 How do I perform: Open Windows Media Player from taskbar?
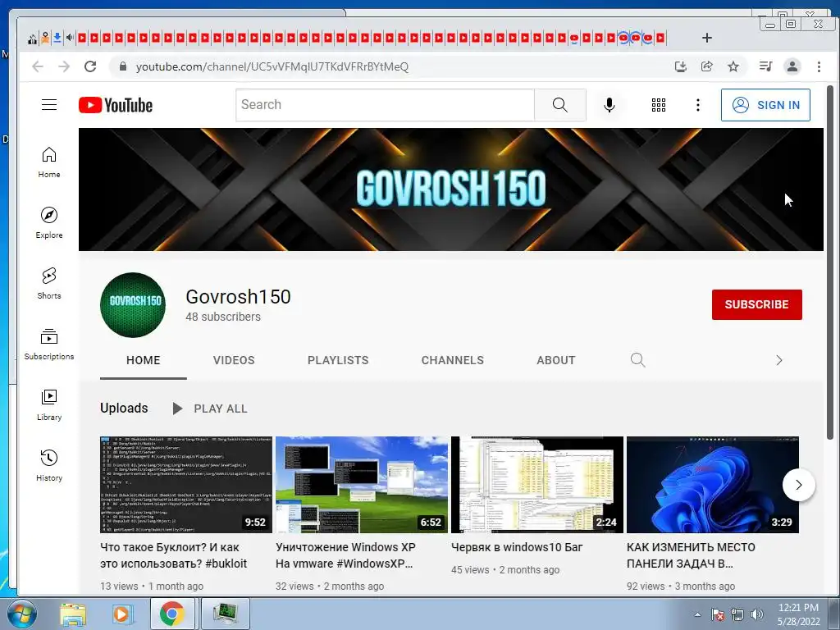[x=121, y=614]
